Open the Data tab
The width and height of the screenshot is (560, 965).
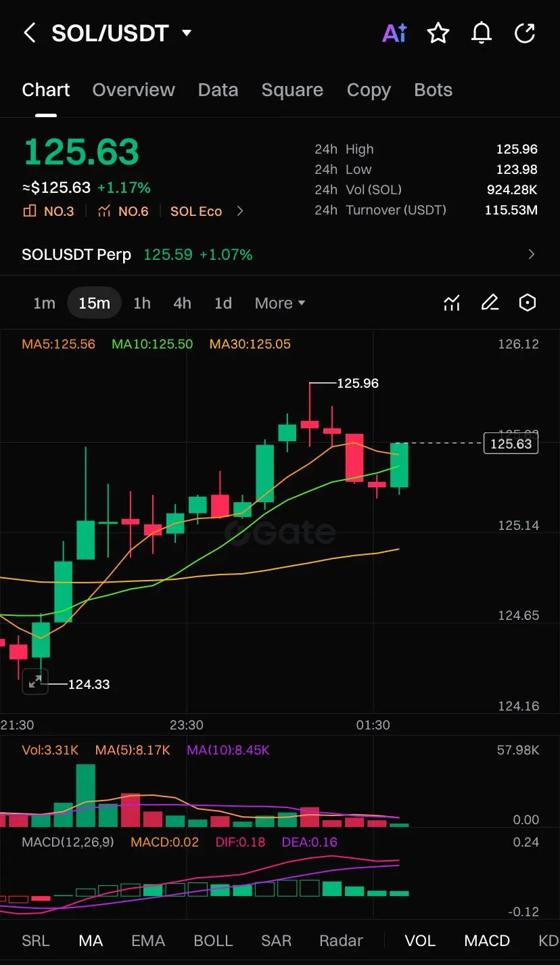tap(218, 90)
